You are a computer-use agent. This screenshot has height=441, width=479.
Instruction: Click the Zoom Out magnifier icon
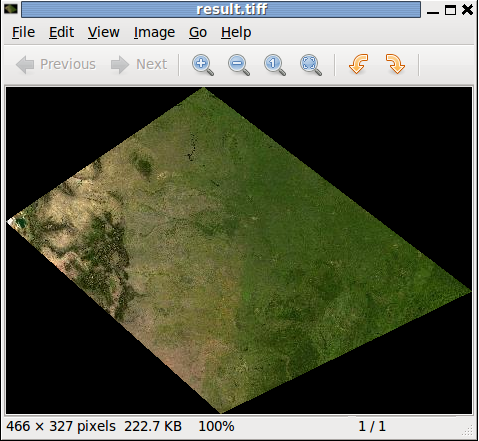click(x=239, y=65)
